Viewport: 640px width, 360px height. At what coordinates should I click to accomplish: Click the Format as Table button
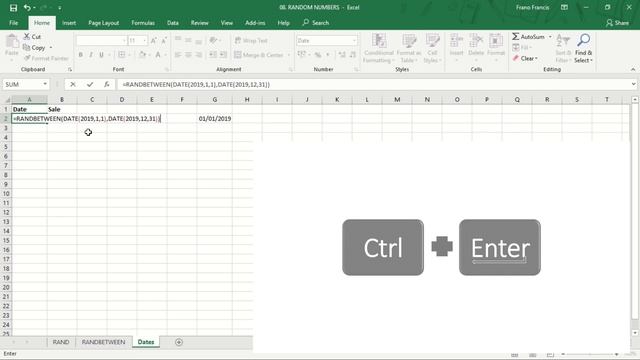[409, 48]
